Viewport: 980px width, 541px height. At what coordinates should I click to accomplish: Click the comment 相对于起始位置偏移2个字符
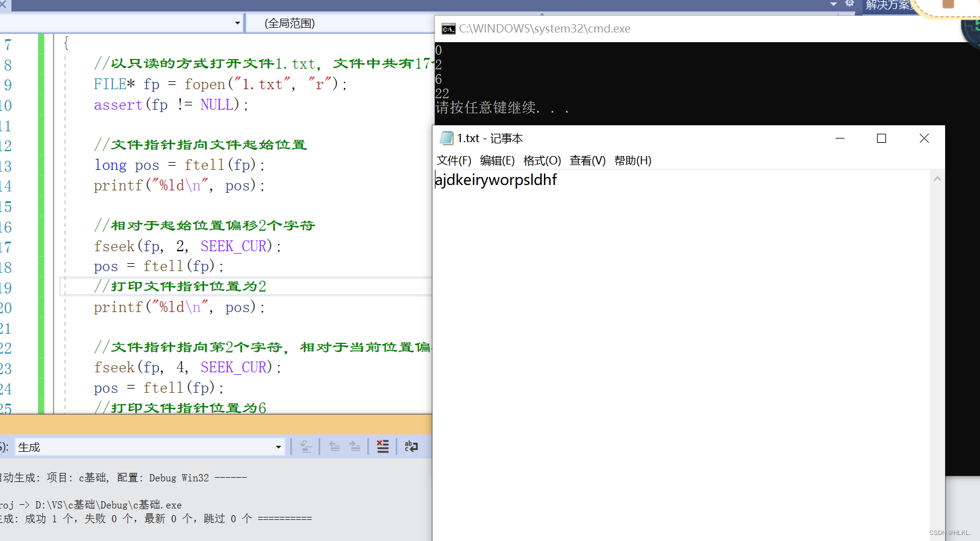[x=205, y=225]
